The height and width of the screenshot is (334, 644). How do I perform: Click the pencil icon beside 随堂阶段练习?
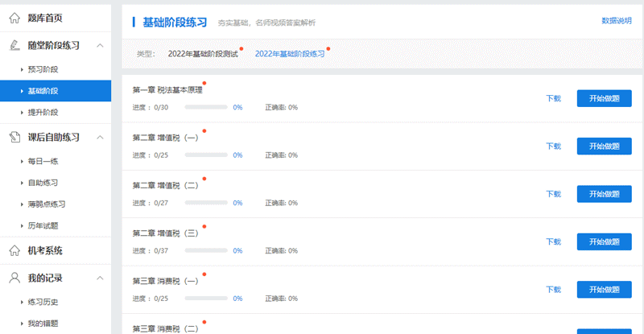click(14, 45)
